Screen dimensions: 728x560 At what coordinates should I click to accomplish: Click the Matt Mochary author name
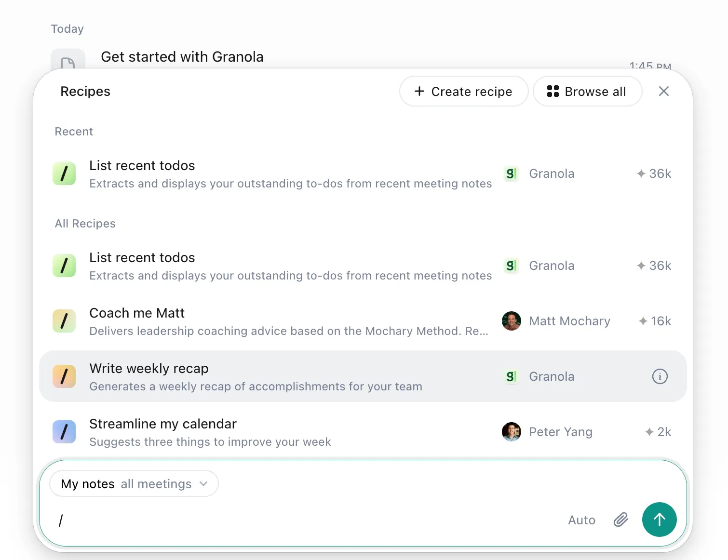point(570,321)
